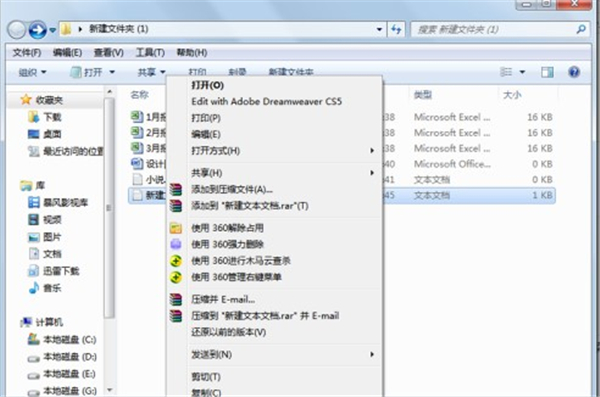Click the 打开 toolbar button
600x397 pixels.
tap(87, 72)
